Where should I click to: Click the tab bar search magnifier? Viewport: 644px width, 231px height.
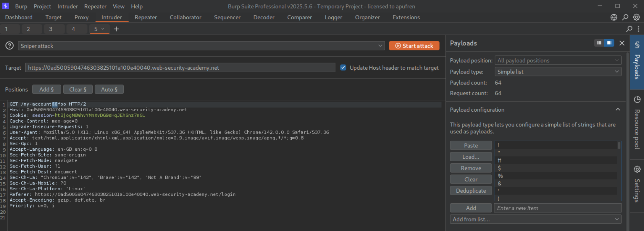tap(629, 29)
